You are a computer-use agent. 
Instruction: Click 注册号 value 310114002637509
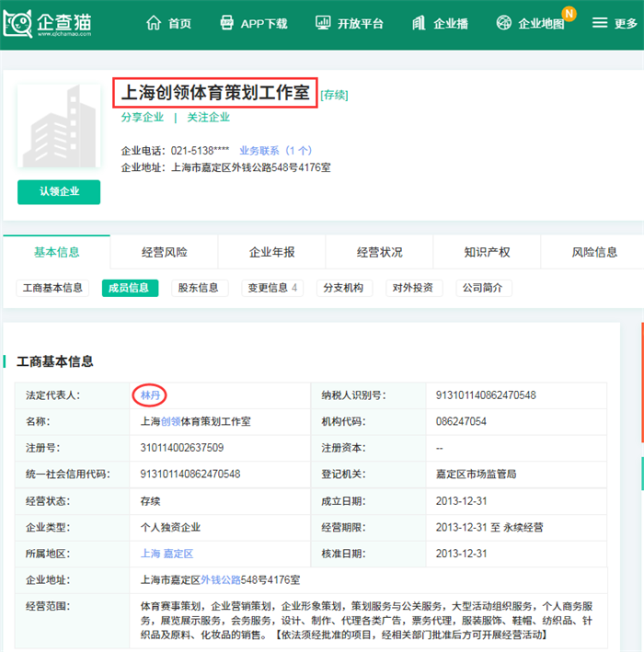click(x=182, y=448)
